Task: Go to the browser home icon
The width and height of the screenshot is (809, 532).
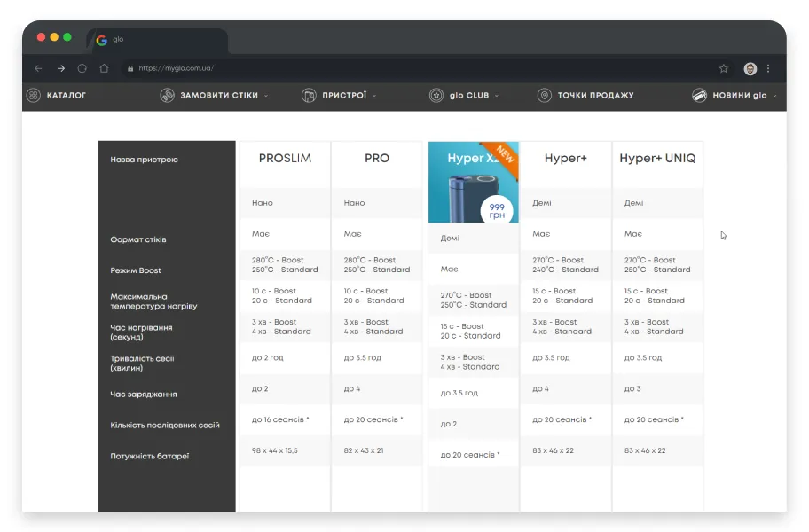Action: pyautogui.click(x=104, y=68)
